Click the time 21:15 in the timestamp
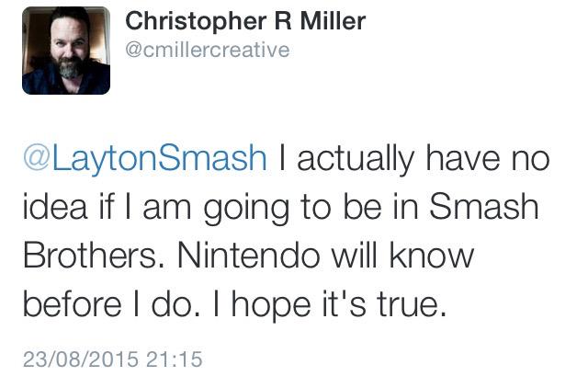This screenshot has height=376, width=588. click(x=175, y=359)
